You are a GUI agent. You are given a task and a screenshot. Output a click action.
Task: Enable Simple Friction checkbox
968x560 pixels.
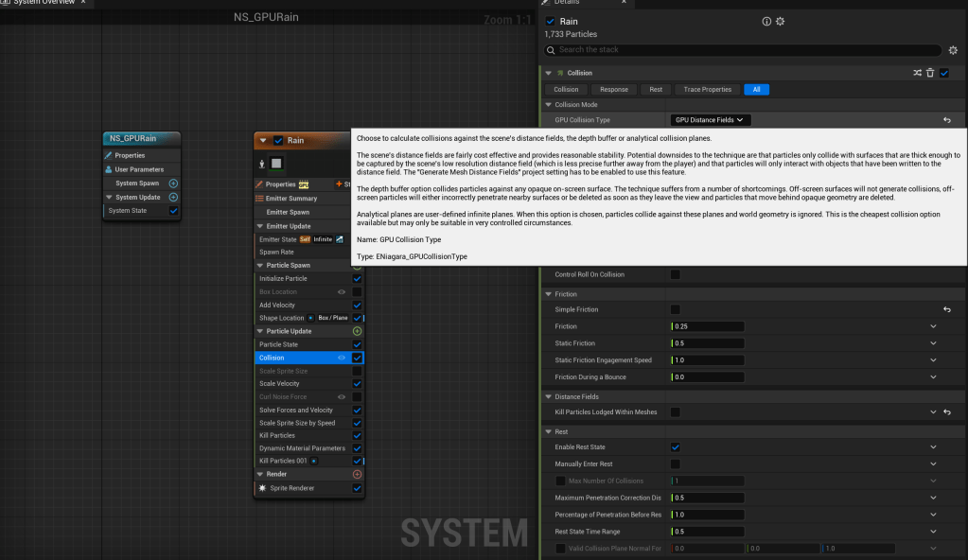(x=676, y=309)
